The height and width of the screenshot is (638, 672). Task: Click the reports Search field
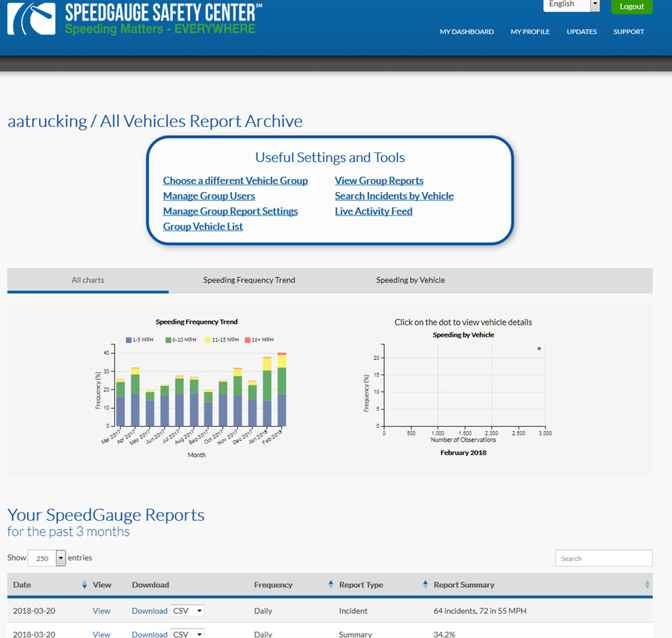click(x=604, y=558)
